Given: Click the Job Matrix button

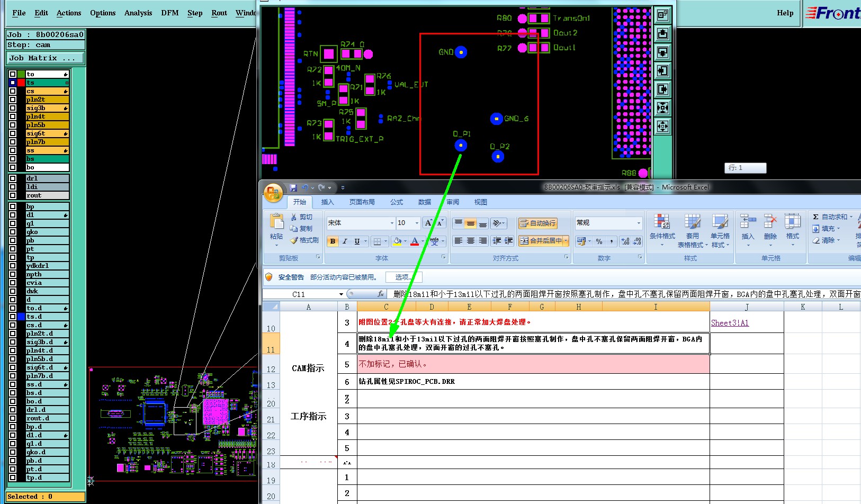Looking at the screenshot, I should (x=45, y=58).
